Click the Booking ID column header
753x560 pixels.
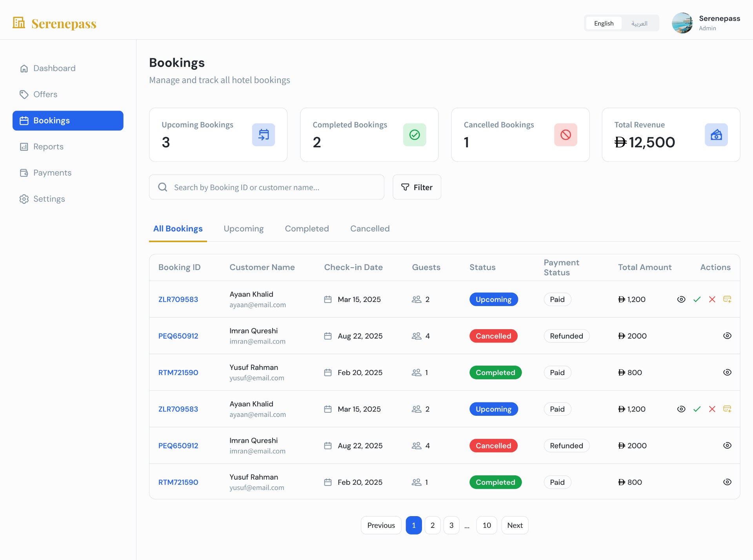[x=179, y=267]
